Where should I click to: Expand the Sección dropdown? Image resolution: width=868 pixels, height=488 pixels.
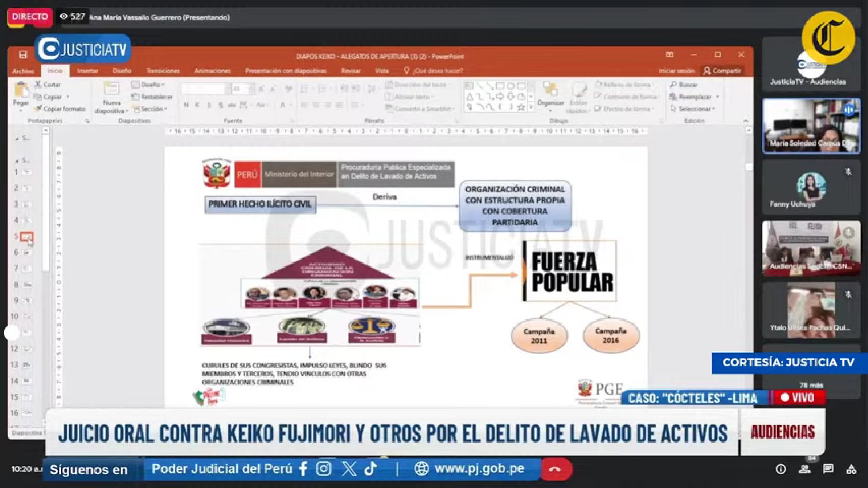[x=151, y=109]
